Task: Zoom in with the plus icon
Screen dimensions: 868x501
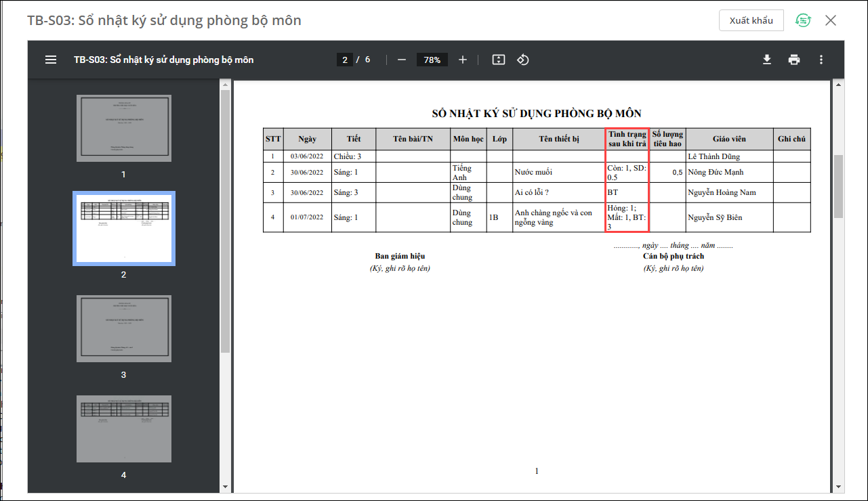Action: click(x=463, y=60)
